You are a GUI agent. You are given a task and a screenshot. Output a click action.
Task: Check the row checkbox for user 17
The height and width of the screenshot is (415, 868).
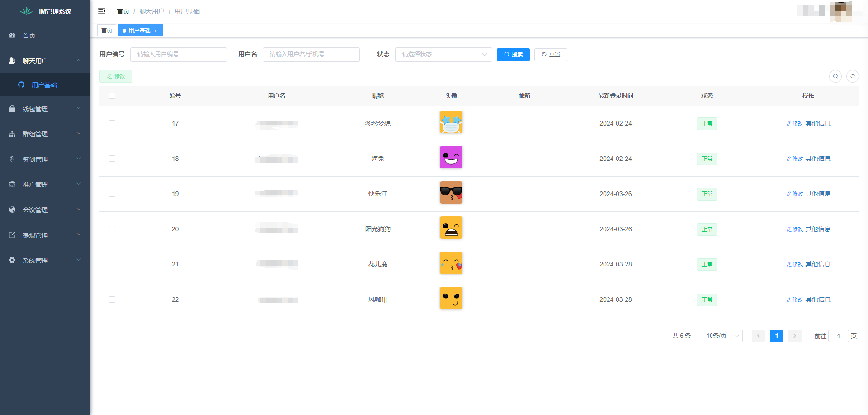pyautogui.click(x=112, y=123)
